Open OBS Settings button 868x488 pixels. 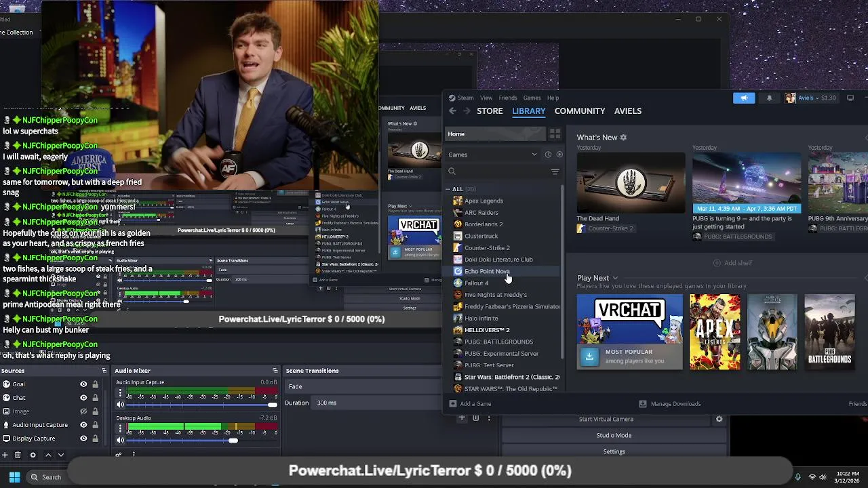[x=614, y=452]
